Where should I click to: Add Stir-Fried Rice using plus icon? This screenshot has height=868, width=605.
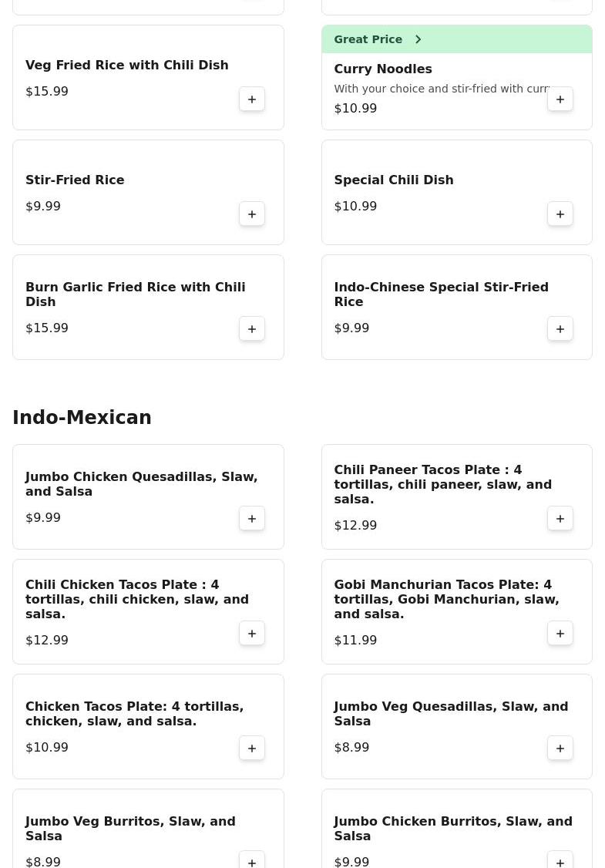click(252, 214)
